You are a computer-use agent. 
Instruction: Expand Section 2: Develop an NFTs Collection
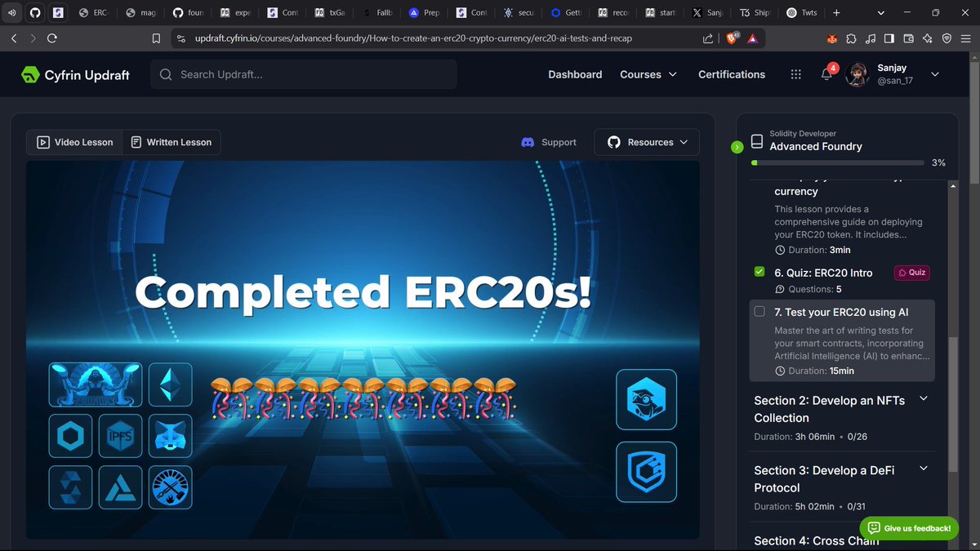click(924, 400)
